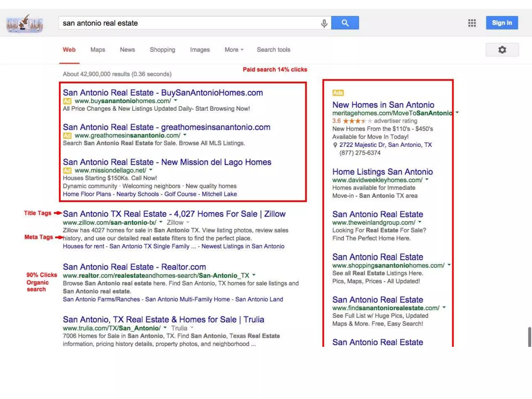Expand arrow next to www.missiondellago.net
Viewport: 532px width, 399px height.
(x=151, y=170)
